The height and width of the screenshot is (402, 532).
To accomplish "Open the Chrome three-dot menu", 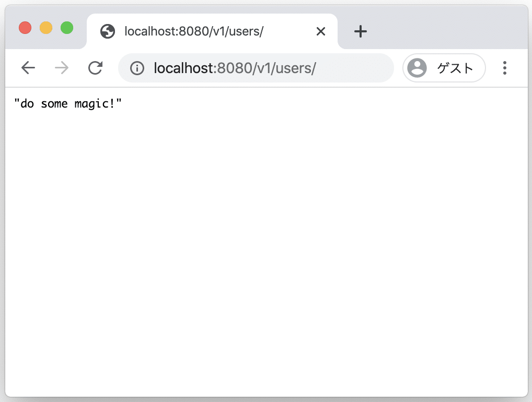I will pos(504,68).
